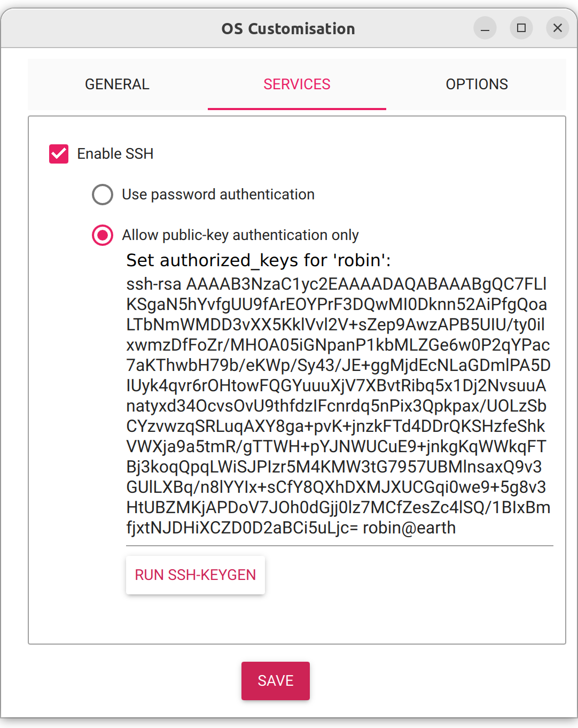Check the Enable SSH checkbox
The width and height of the screenshot is (578, 728).
[x=59, y=154]
